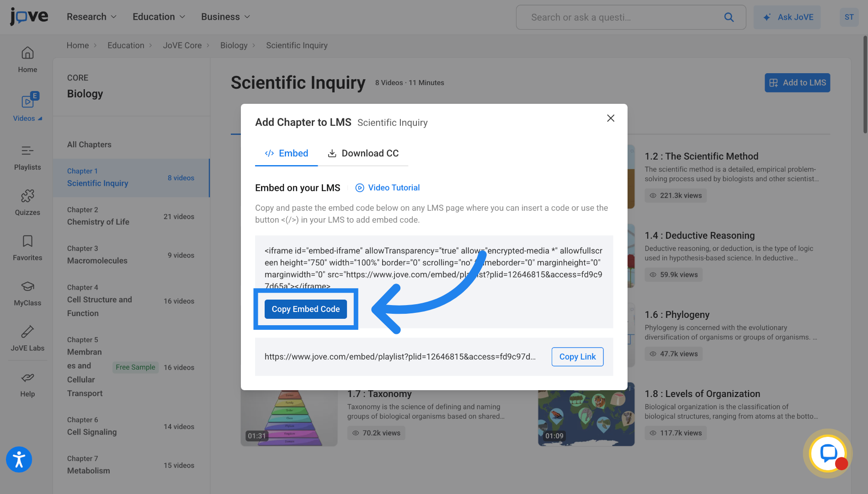Select Chapter 2 Chemistry of Life
The width and height of the screenshot is (868, 494).
pos(131,216)
